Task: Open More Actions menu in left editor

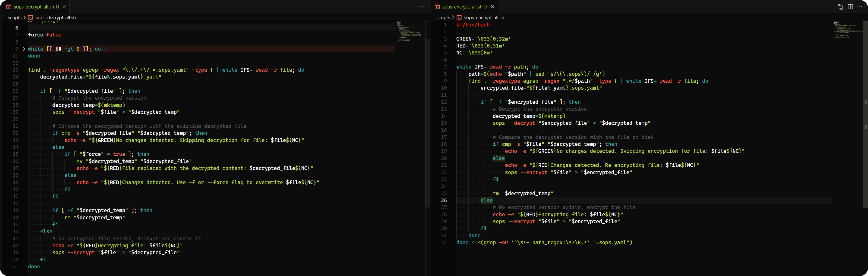Action: (422, 7)
